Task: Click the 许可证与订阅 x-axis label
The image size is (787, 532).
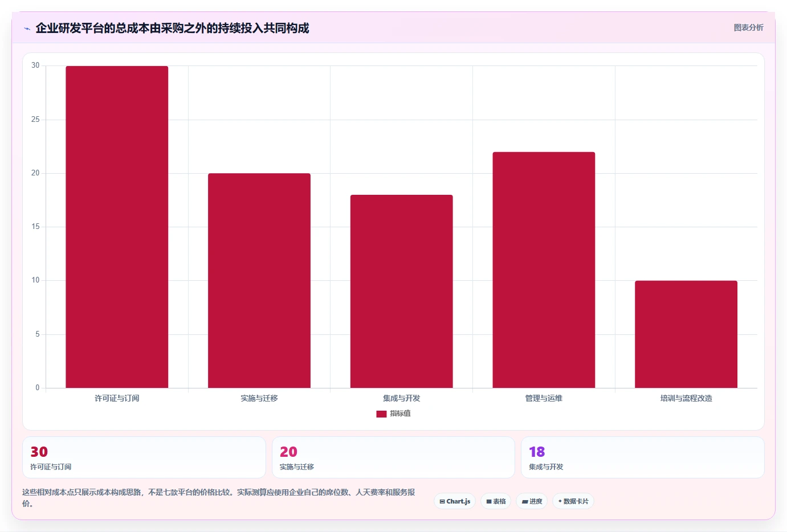Action: [117, 398]
